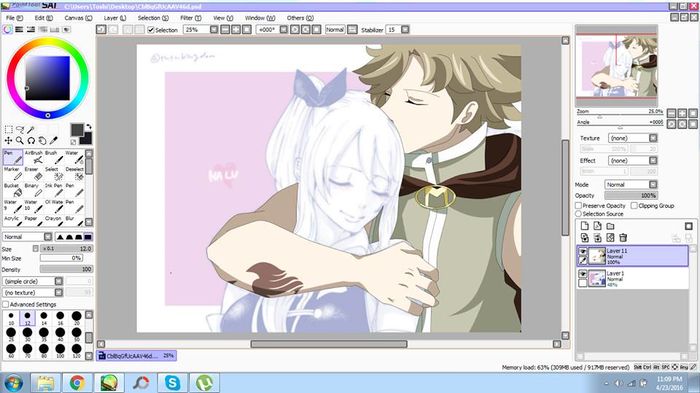Open the Stabilizer value dropdown
Screen dimensions: 700x393
[x=405, y=29]
